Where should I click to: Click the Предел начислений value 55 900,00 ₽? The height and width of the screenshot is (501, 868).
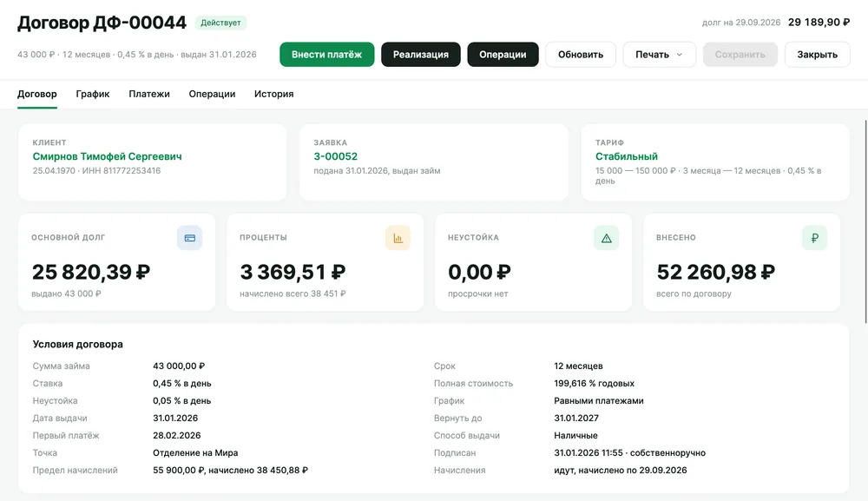point(179,470)
